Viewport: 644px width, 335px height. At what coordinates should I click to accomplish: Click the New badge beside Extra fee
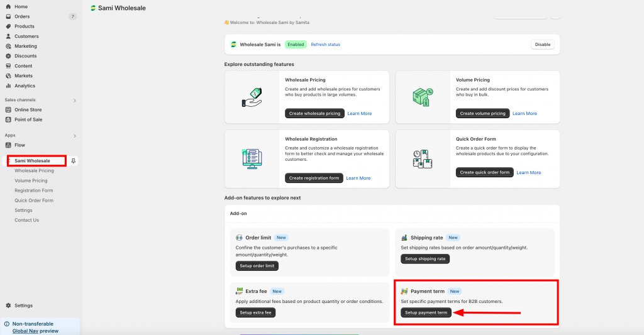[x=277, y=291]
